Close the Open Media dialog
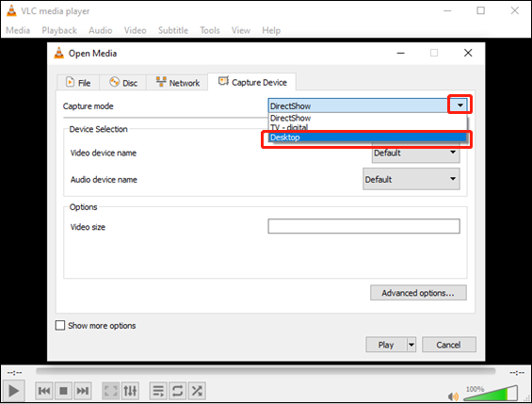Screen dimensions: 532x404 coord(468,53)
